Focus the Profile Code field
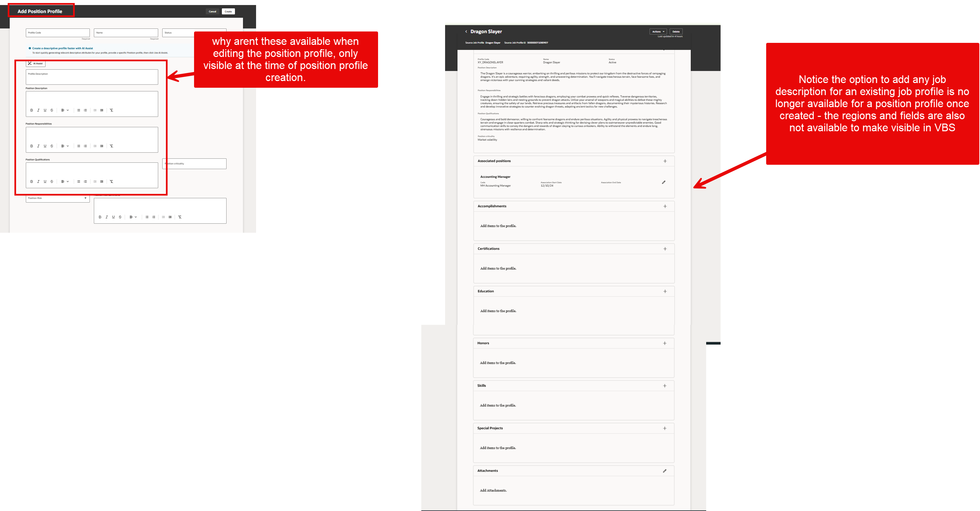The height and width of the screenshot is (511, 980). [58, 33]
